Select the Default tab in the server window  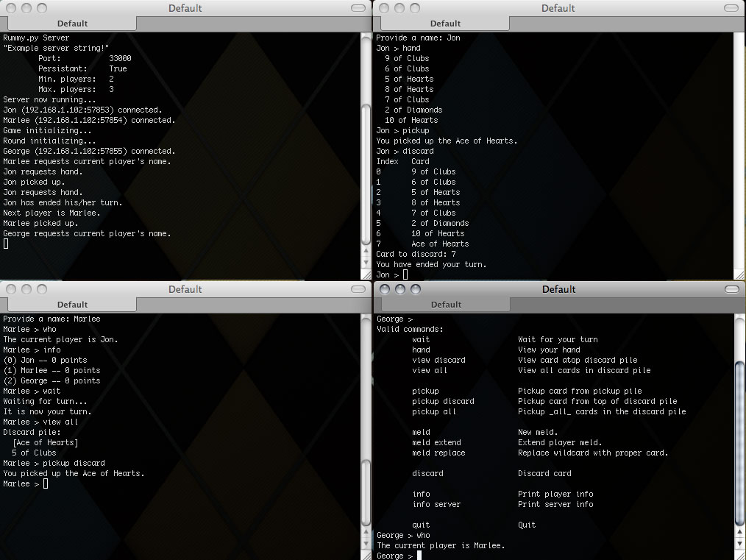(72, 24)
